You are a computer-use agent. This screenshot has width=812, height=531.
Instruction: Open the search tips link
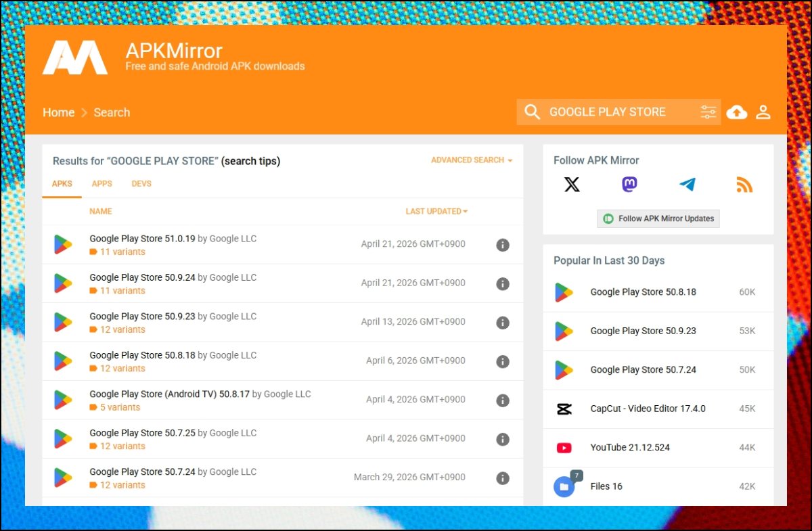[250, 161]
